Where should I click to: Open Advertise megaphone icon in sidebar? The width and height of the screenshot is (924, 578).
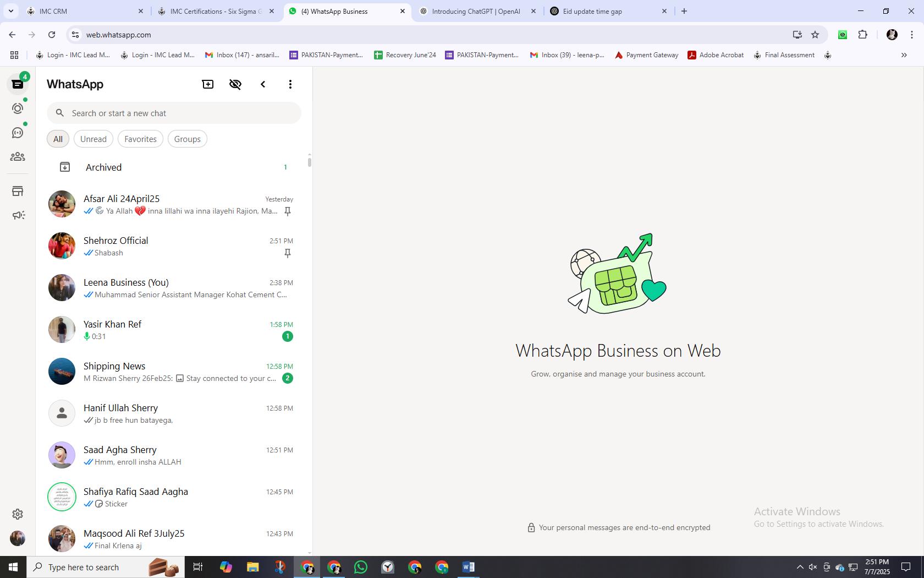point(18,215)
